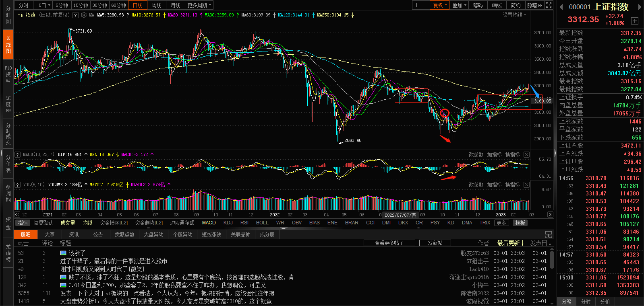Jump to timeline end with double-right arrow
644x306 pixels.
550,215
